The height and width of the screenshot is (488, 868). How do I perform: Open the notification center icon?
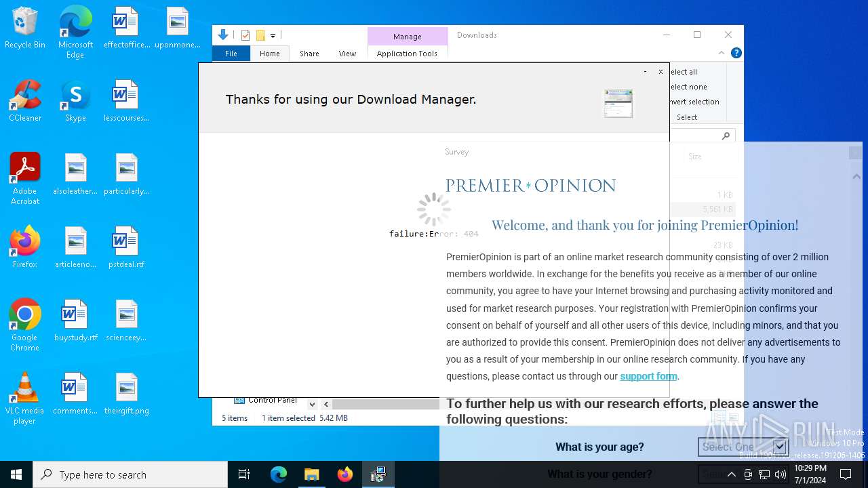[x=846, y=474]
